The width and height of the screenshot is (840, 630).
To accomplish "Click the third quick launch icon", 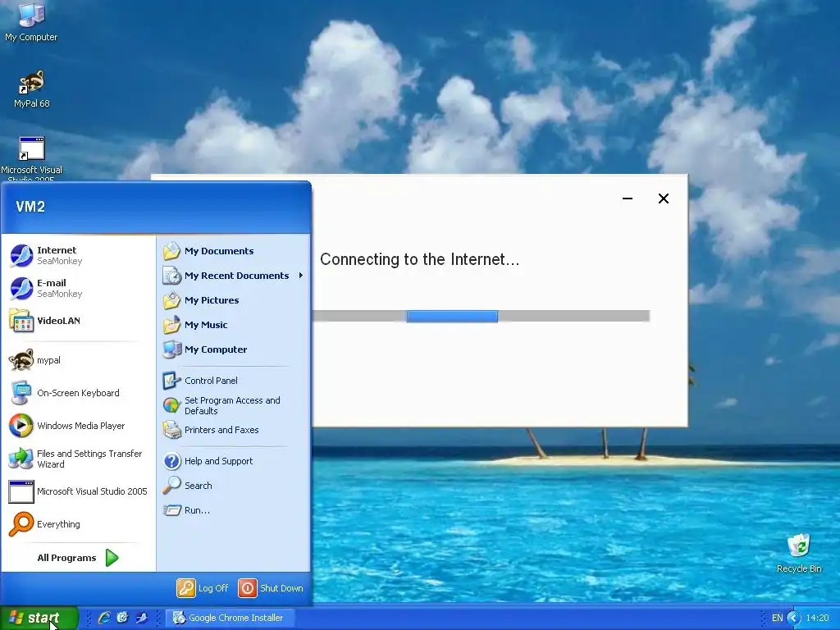I will click(141, 618).
